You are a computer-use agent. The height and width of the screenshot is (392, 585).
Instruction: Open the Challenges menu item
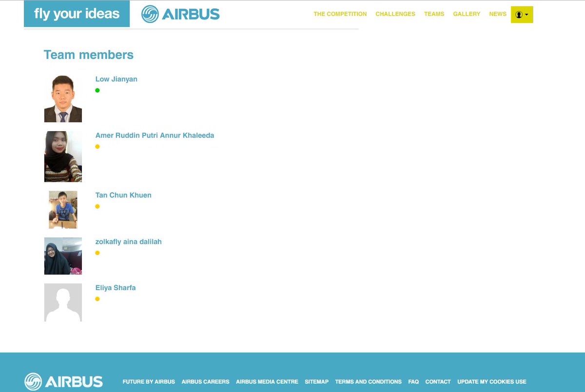coord(395,14)
